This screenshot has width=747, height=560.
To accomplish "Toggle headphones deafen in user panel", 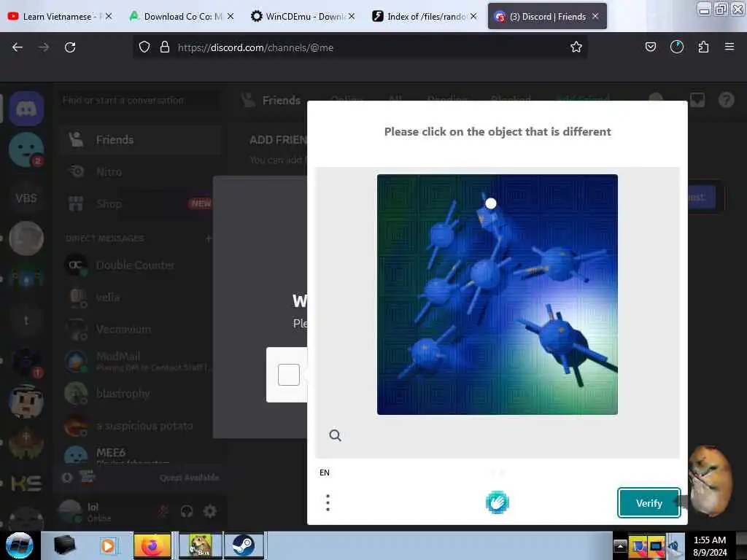I will pyautogui.click(x=187, y=511).
